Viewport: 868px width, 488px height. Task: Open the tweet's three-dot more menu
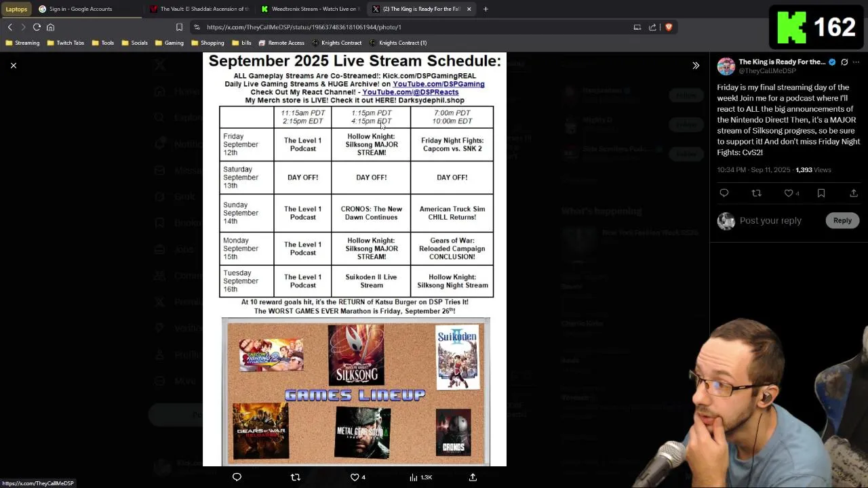tap(856, 62)
